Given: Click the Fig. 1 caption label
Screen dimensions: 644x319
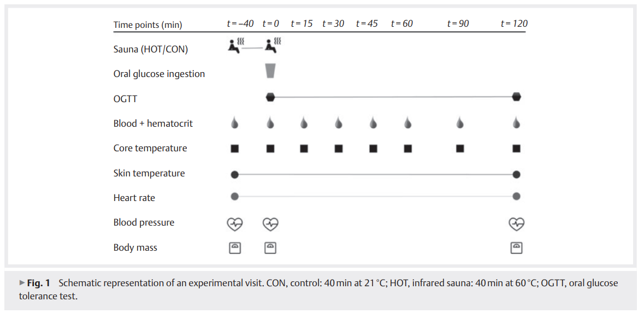Looking at the screenshot, I should tap(39, 283).
